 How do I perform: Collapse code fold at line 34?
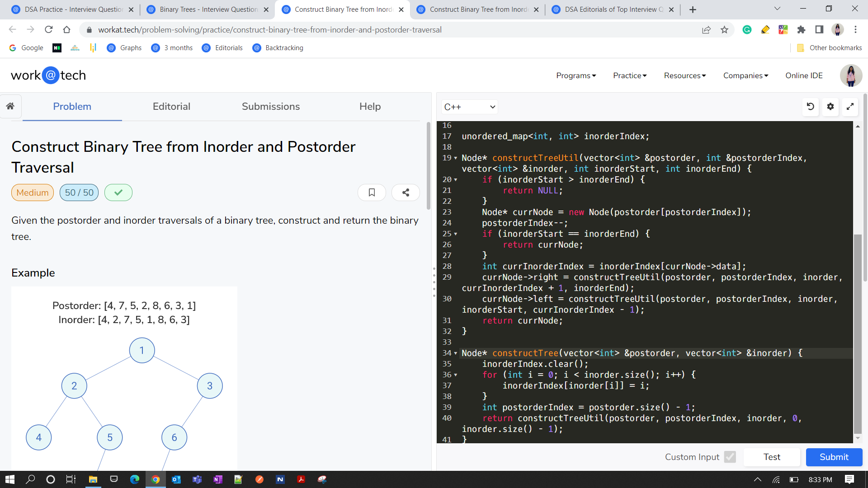tap(456, 353)
